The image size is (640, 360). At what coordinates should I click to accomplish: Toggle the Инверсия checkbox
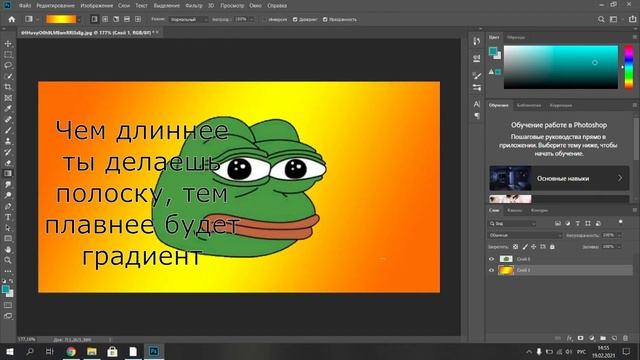click(264, 20)
